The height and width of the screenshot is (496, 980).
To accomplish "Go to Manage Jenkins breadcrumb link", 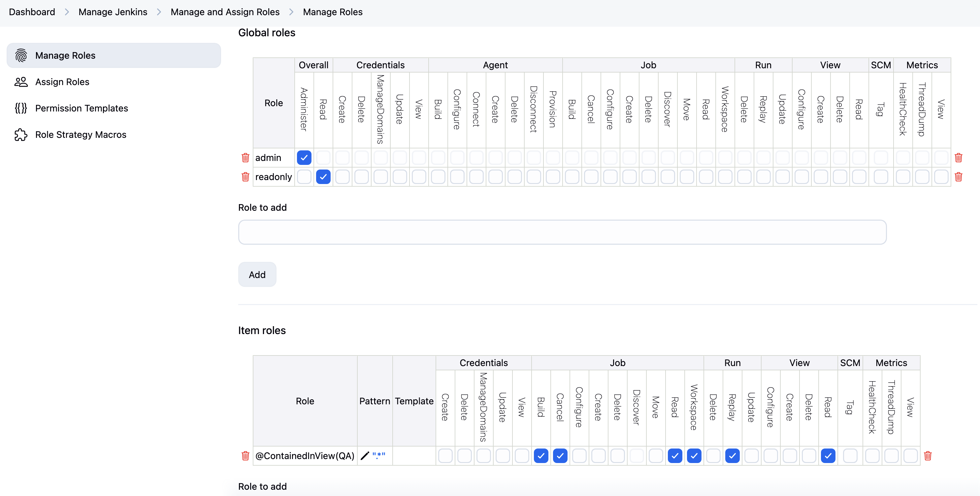I will coord(113,12).
